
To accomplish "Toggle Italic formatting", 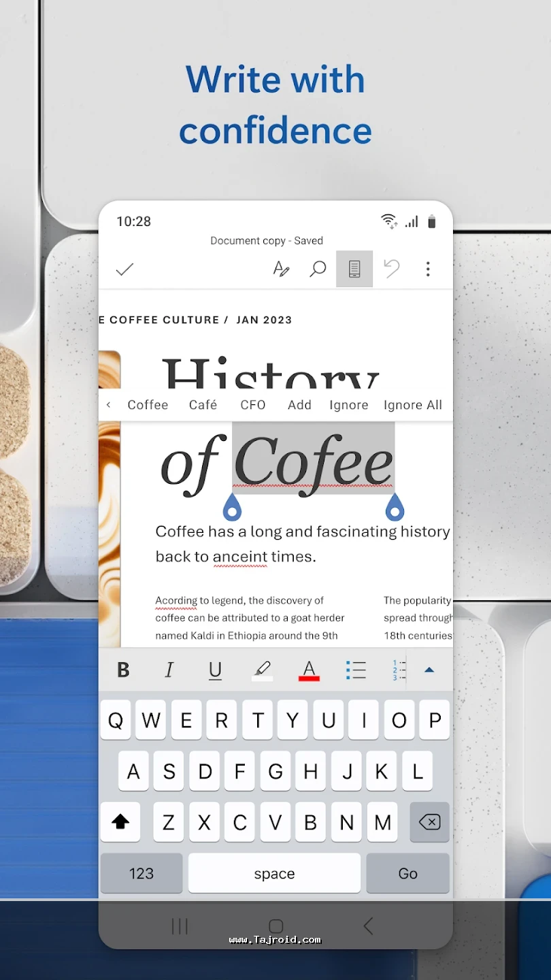I will [169, 670].
